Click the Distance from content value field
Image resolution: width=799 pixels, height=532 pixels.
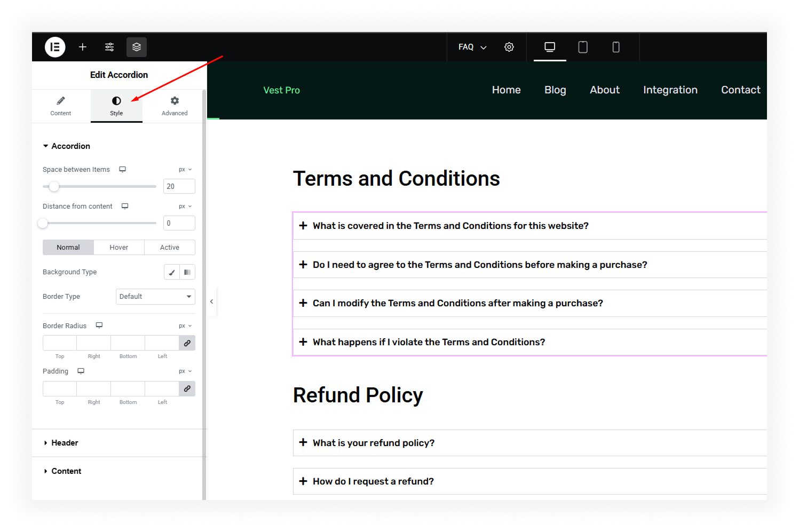pyautogui.click(x=179, y=223)
